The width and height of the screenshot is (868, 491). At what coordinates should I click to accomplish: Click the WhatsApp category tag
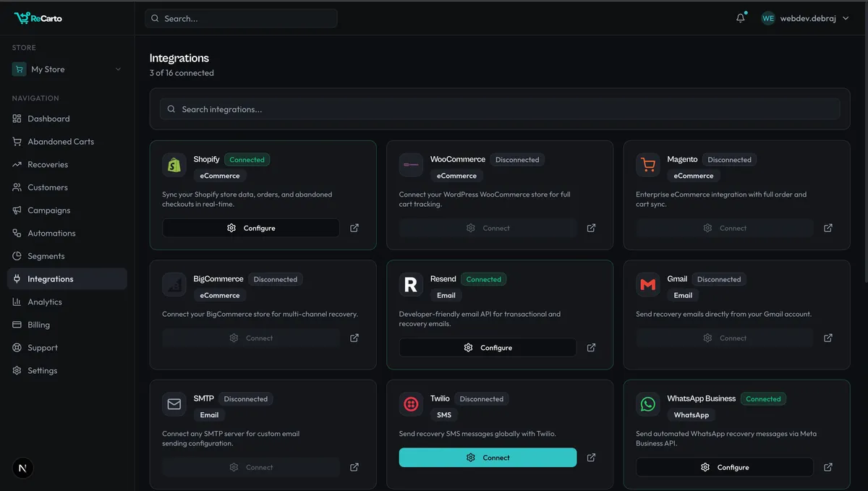692,415
